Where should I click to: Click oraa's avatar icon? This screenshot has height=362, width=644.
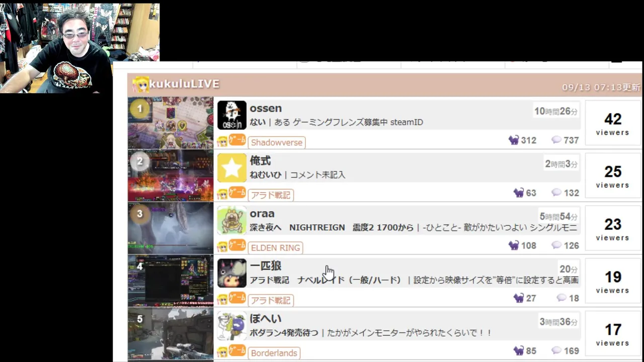(232, 220)
